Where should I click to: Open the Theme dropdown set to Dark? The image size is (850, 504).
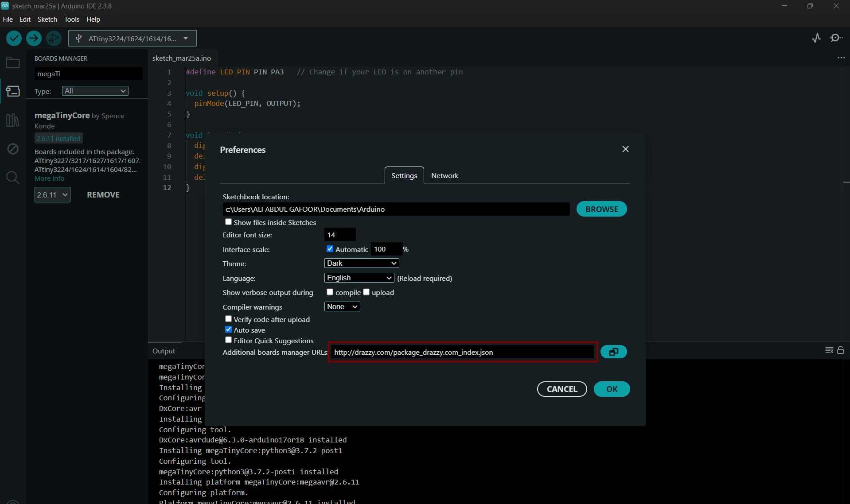pyautogui.click(x=362, y=263)
